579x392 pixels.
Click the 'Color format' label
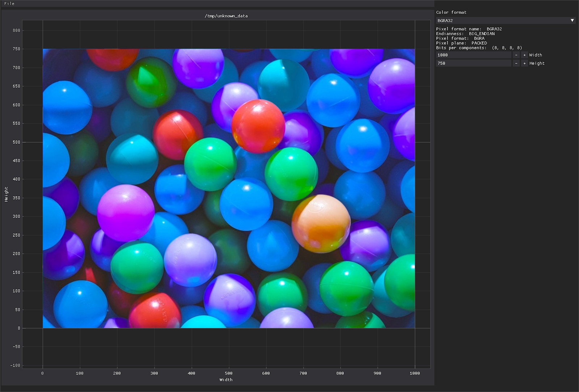(x=451, y=12)
